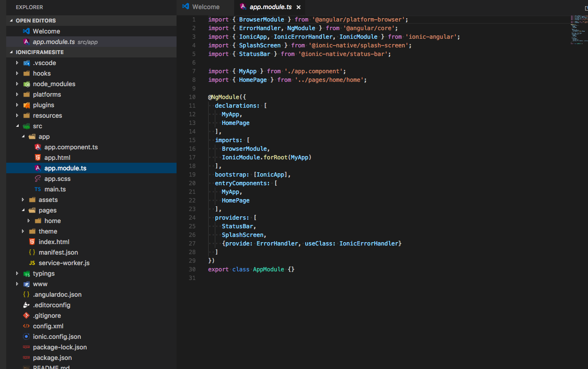The height and width of the screenshot is (369, 588).
Task: Click the Angular icon beside app.component.ts
Action: pyautogui.click(x=38, y=147)
